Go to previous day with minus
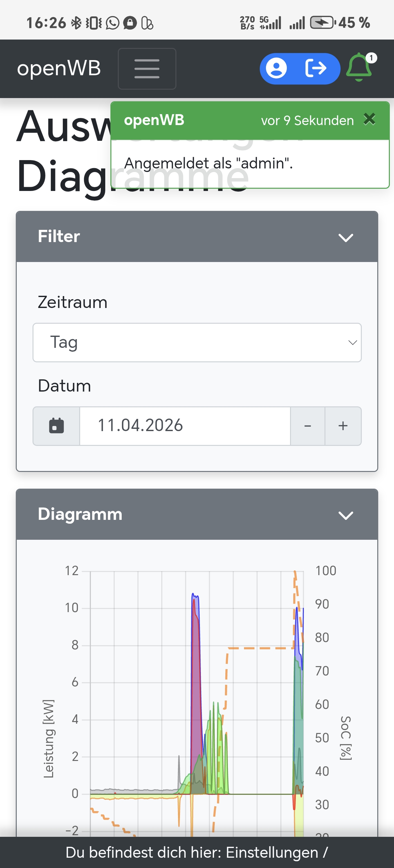This screenshot has width=394, height=868. pyautogui.click(x=307, y=426)
